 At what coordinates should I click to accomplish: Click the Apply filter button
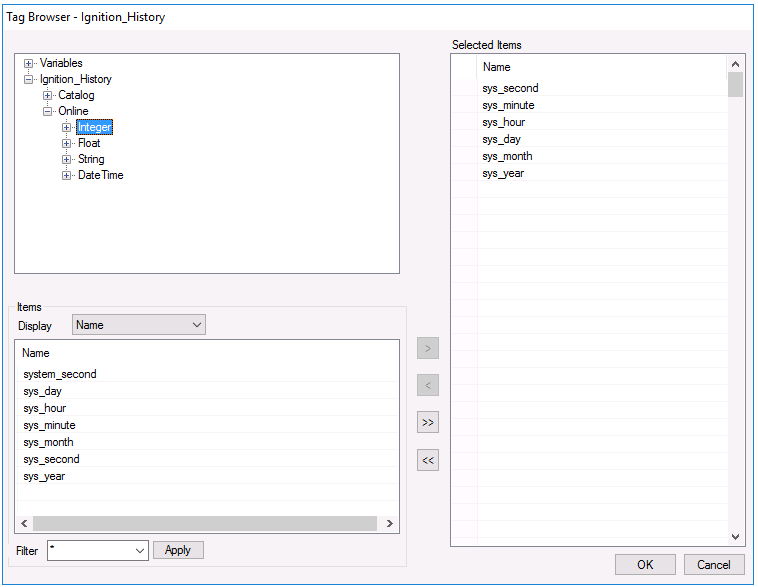(178, 550)
